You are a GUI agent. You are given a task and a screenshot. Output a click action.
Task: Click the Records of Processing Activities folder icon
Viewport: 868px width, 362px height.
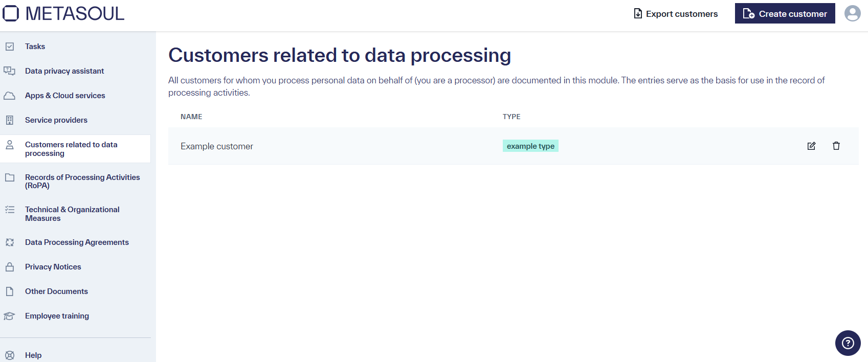(x=10, y=177)
